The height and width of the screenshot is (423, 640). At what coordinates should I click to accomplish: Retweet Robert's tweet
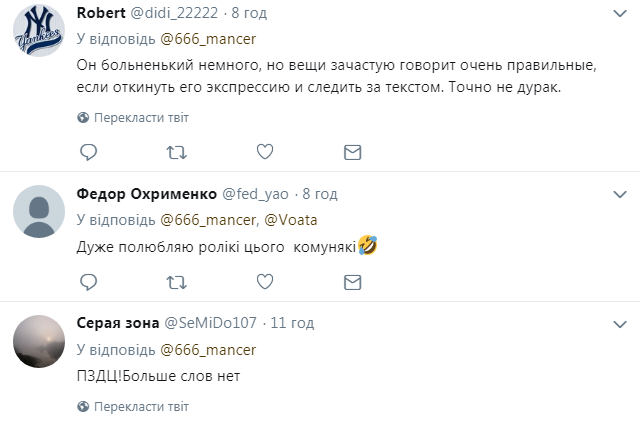tap(176, 152)
